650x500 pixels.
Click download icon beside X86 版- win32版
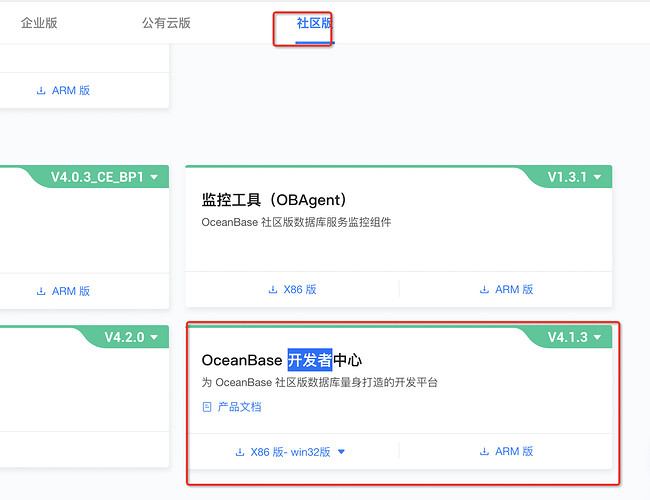[240, 452]
